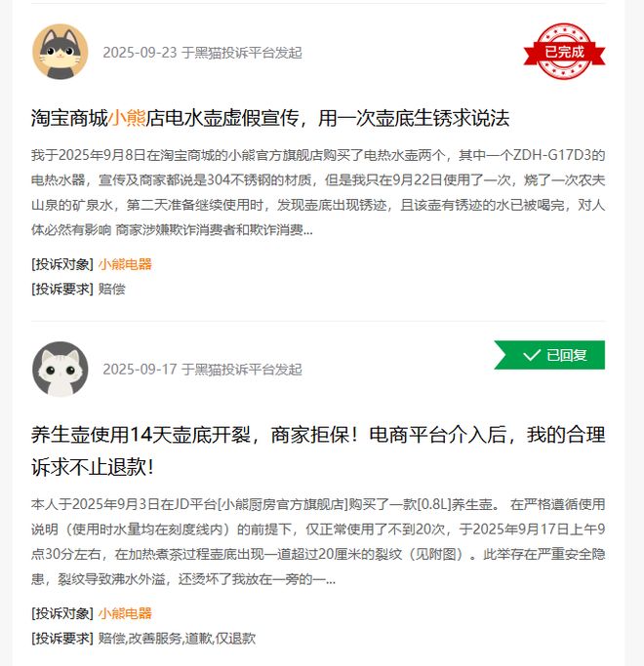644x666 pixels.
Task: Open 小熊电器 link under second complaint
Action: [125, 613]
